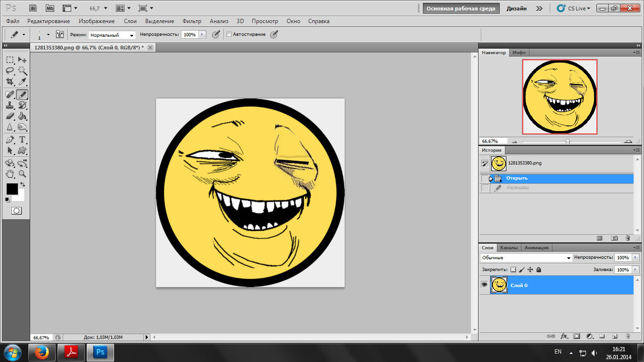
Task: Activate the Horizontal Type tool
Action: click(22, 140)
